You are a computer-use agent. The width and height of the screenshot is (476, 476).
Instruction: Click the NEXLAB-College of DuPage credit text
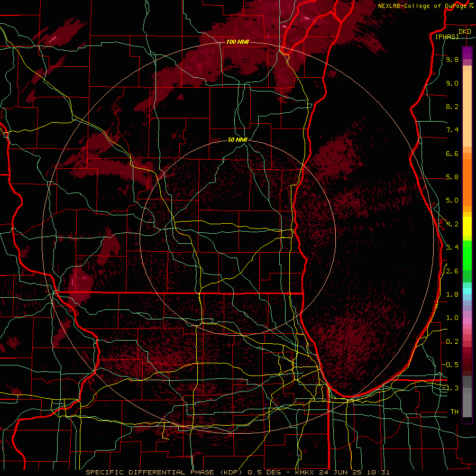422,6
